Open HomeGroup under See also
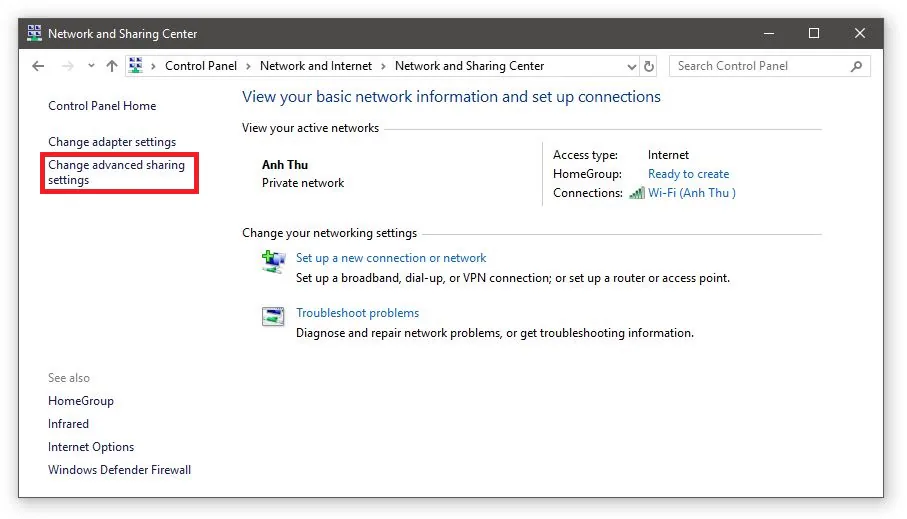 click(81, 401)
